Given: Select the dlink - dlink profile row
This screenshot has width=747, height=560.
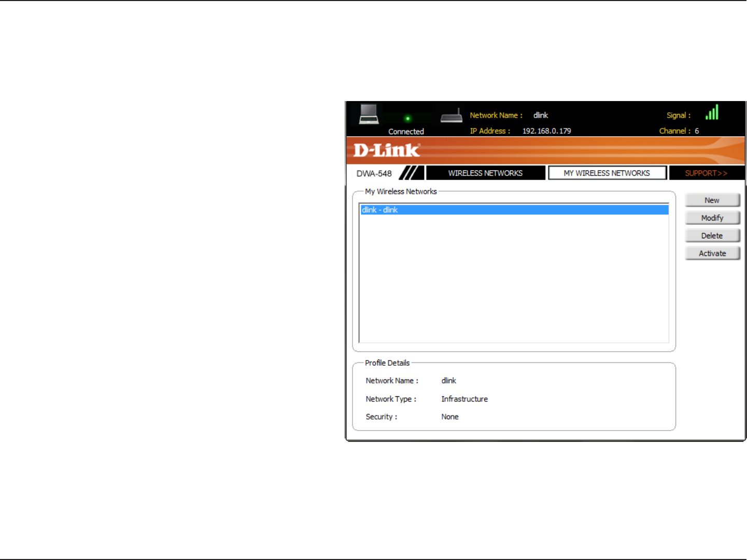Looking at the screenshot, I should [x=514, y=210].
